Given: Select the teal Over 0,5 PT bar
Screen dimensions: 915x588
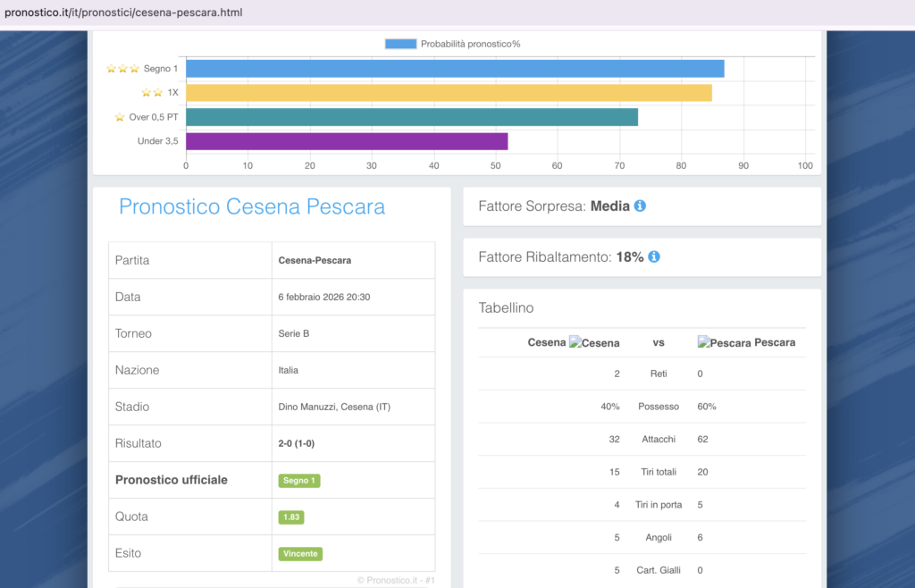Looking at the screenshot, I should 411,117.
